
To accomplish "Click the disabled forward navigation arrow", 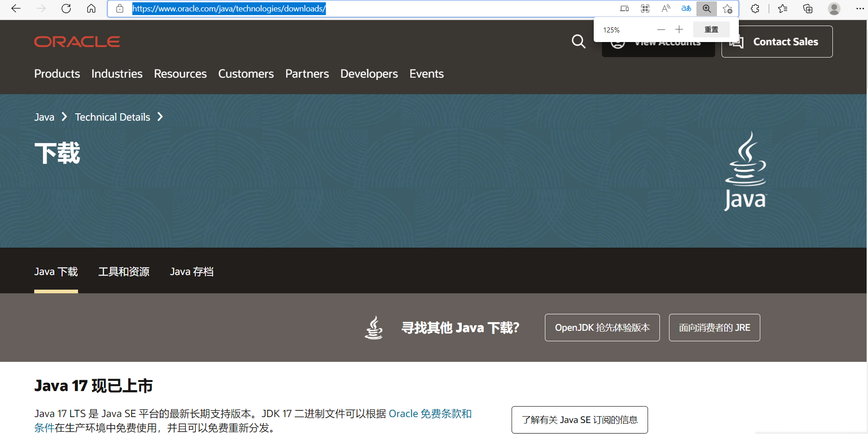I will 41,9.
